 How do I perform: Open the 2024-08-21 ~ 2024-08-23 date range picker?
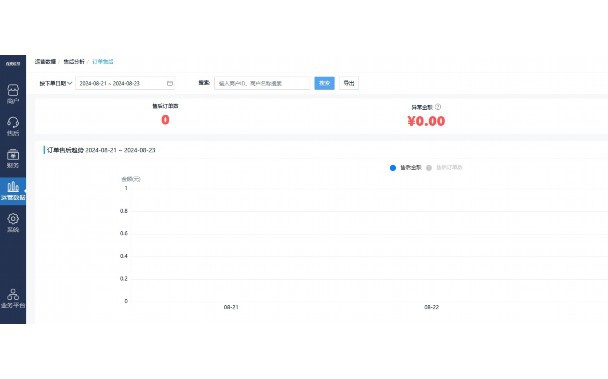125,83
